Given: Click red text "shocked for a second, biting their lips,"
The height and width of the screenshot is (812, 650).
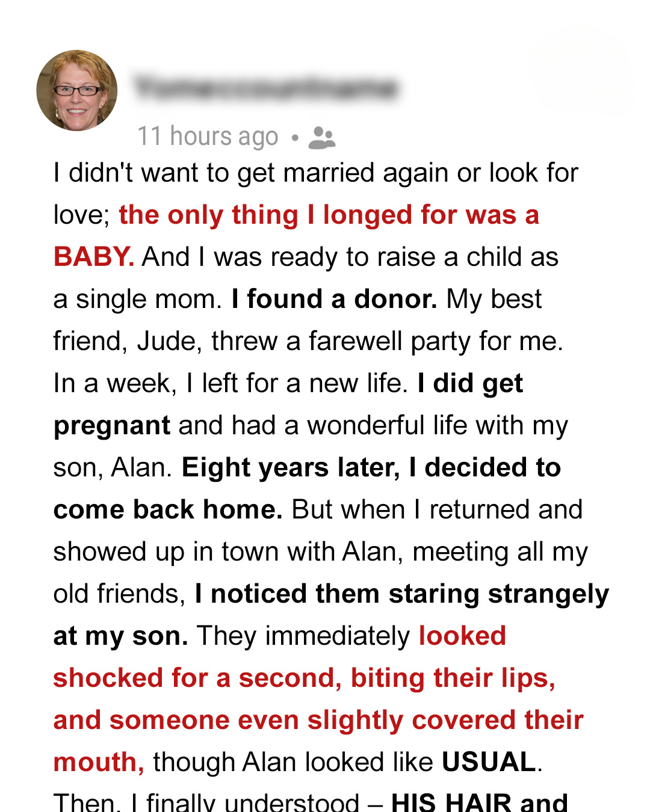Looking at the screenshot, I should click(x=304, y=678).
